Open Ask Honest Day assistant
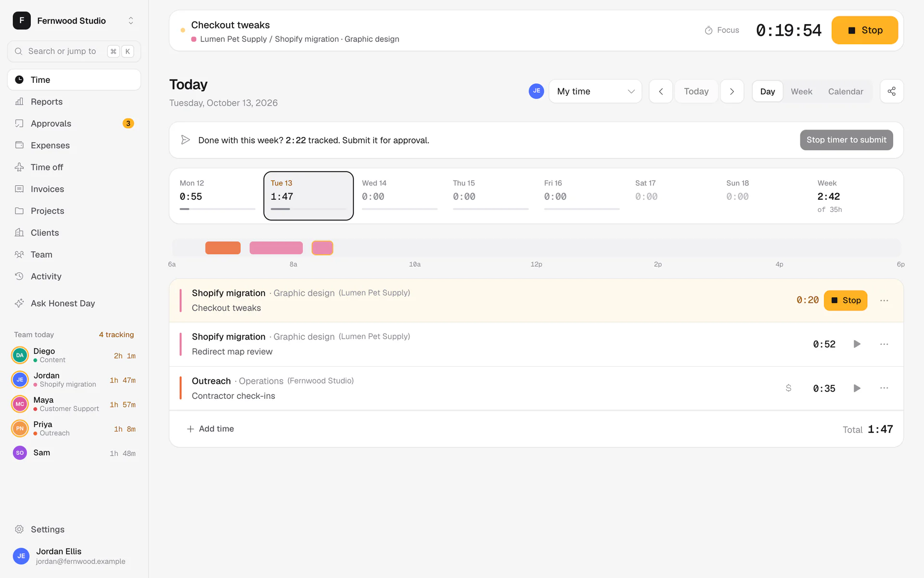Screen dimensions: 924x578 74,303
